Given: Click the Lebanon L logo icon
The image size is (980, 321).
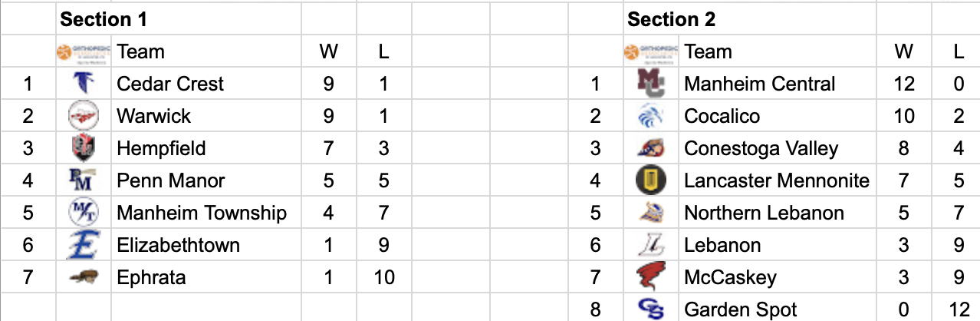Looking at the screenshot, I should [x=651, y=245].
